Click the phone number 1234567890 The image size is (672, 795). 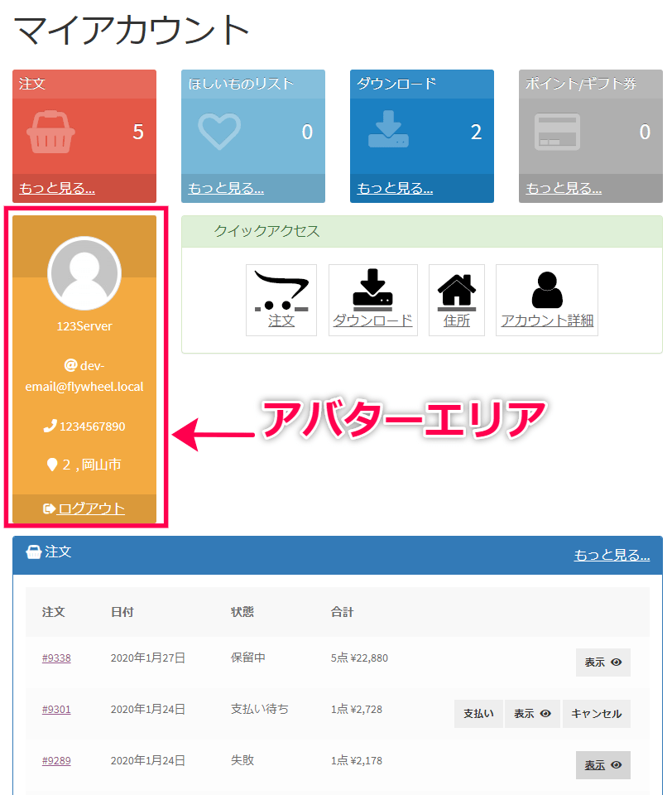[x=92, y=426]
